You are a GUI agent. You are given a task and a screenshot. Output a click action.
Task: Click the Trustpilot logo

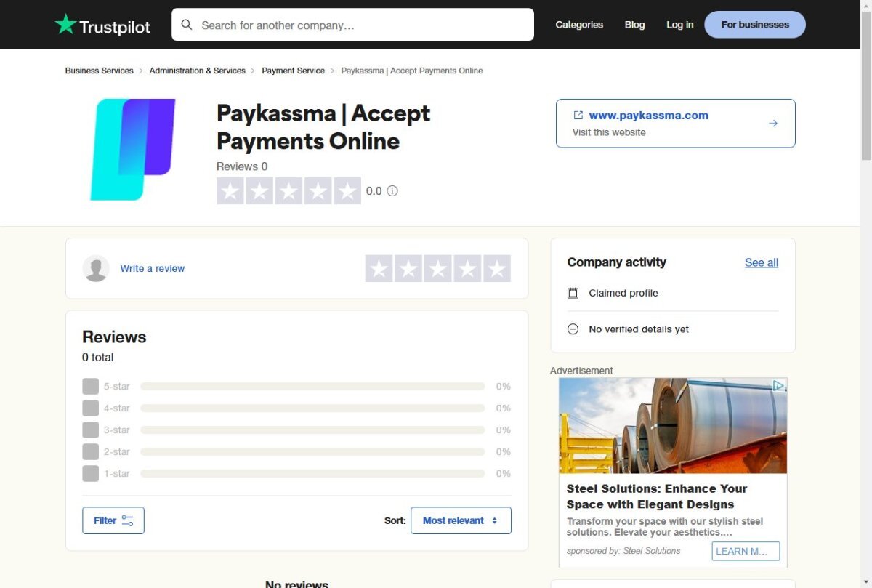(x=102, y=25)
